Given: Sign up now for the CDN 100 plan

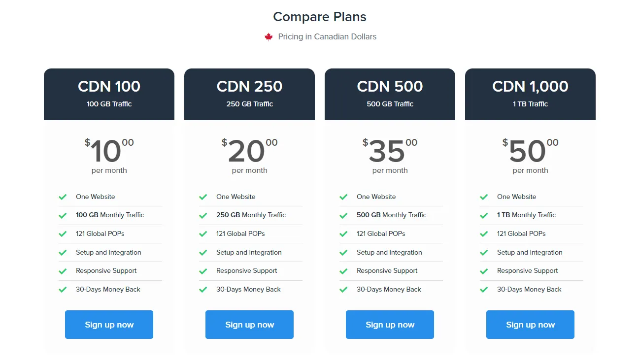Looking at the screenshot, I should pos(109,325).
